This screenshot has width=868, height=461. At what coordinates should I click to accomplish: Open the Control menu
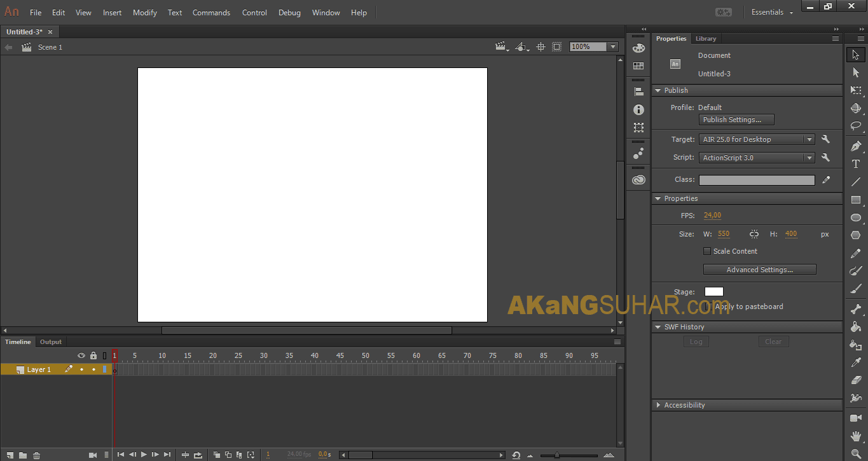tap(254, 12)
